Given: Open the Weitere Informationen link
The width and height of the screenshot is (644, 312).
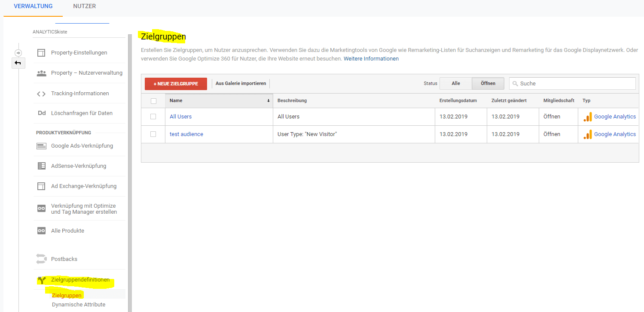Looking at the screenshot, I should 371,59.
